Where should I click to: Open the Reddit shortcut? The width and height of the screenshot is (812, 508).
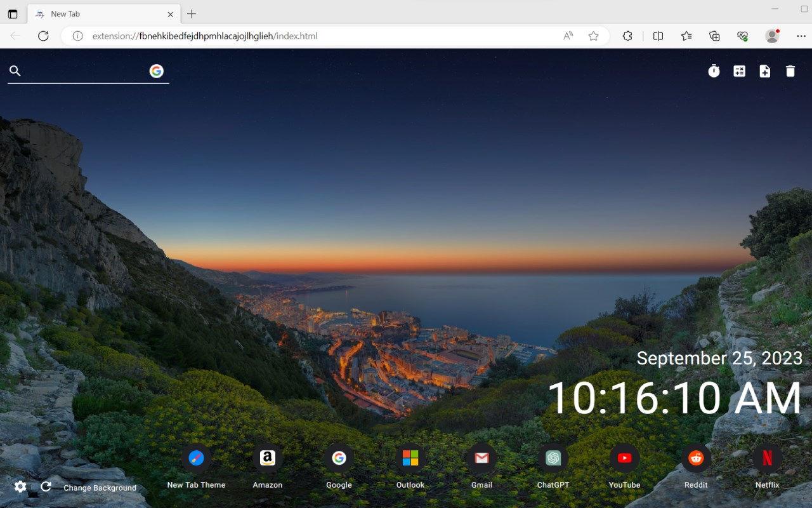(x=696, y=467)
